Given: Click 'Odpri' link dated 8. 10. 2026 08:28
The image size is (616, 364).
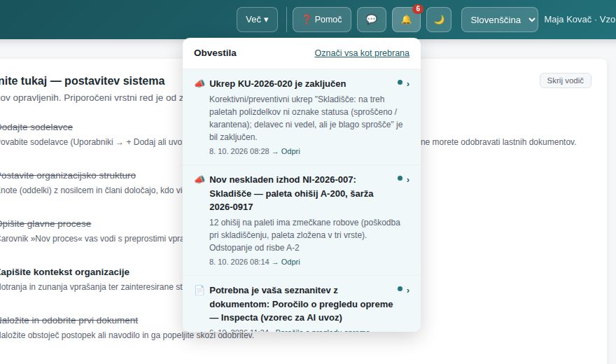Looking at the screenshot, I should [x=290, y=151].
